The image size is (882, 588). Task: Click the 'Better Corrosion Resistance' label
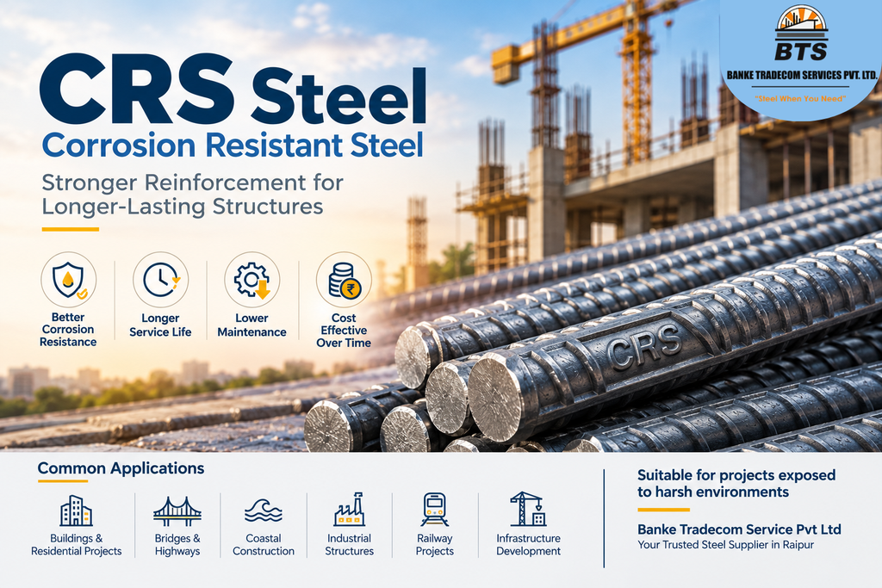pyautogui.click(x=68, y=330)
